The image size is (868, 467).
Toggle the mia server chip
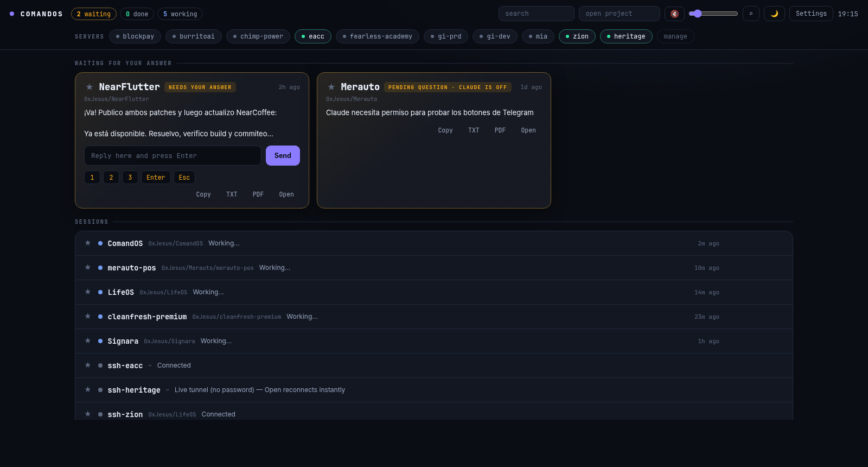(538, 36)
